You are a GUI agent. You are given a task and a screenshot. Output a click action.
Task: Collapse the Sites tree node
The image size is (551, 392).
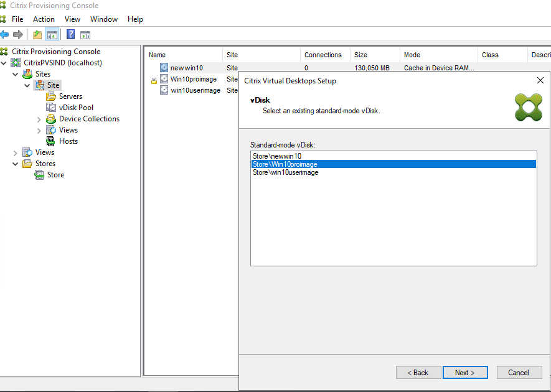[16, 75]
